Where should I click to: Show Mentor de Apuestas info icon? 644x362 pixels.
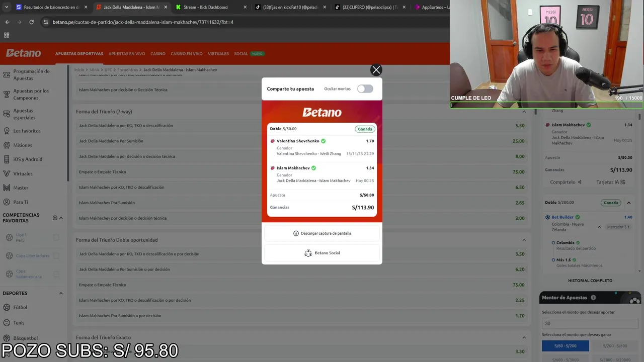(x=593, y=298)
